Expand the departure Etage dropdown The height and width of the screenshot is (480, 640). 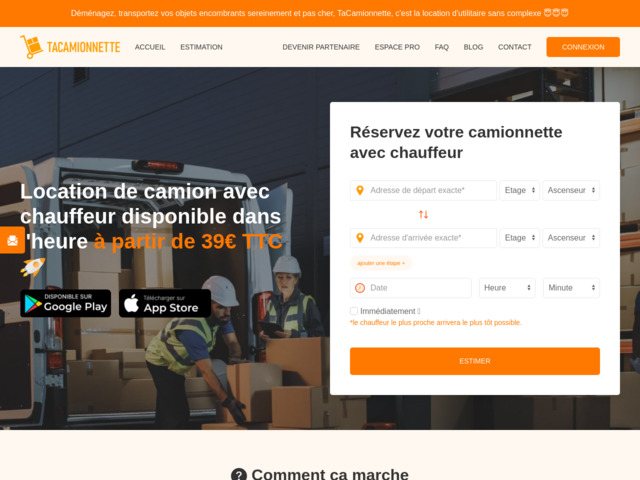coord(520,190)
